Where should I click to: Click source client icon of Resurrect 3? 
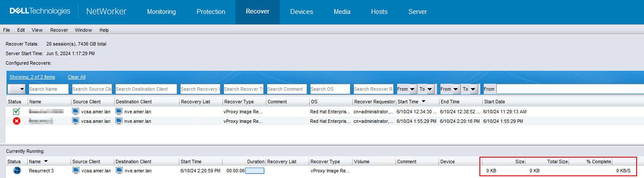pos(76,171)
